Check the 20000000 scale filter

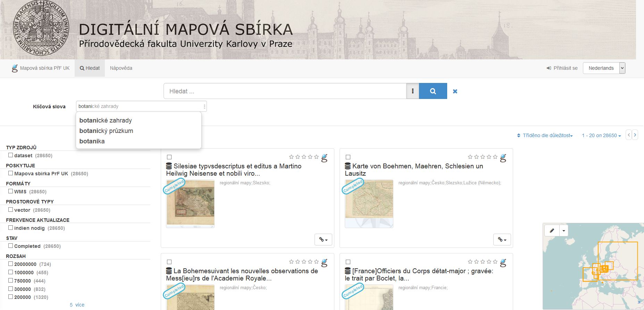click(11, 263)
